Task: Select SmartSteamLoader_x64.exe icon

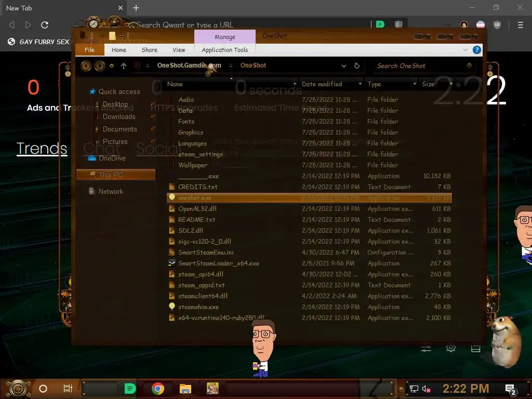Action: [x=172, y=263]
